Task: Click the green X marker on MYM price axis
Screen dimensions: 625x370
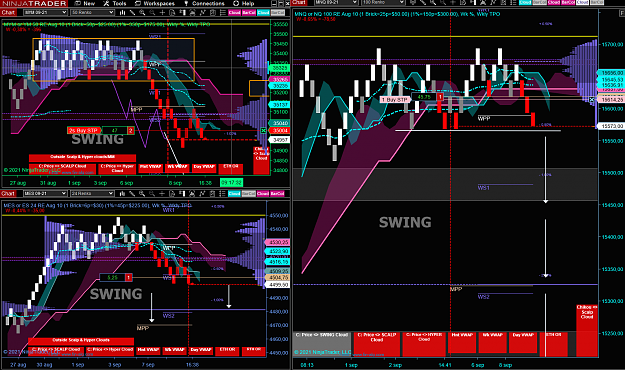Action: point(263,130)
